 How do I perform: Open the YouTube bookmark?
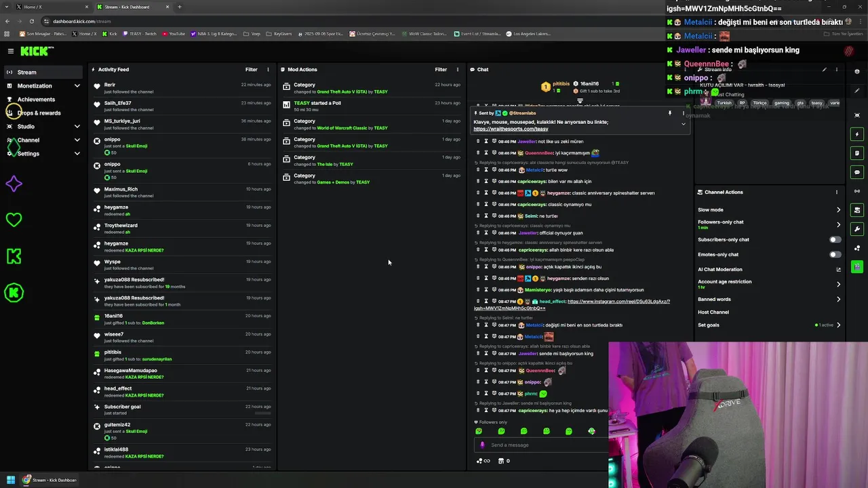tap(174, 33)
